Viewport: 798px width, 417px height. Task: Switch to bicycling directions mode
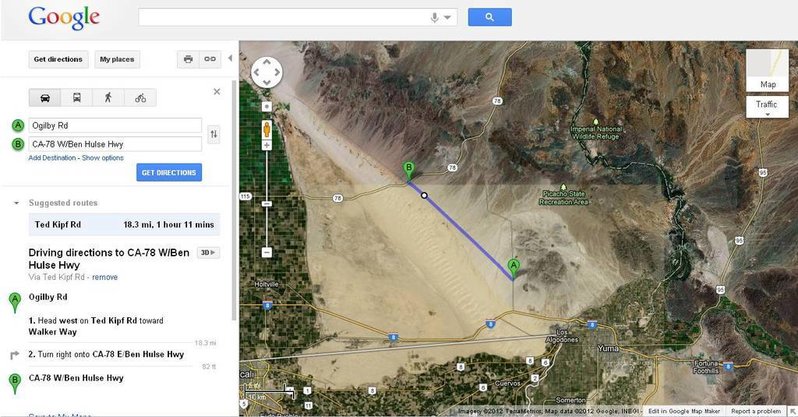pyautogui.click(x=140, y=98)
